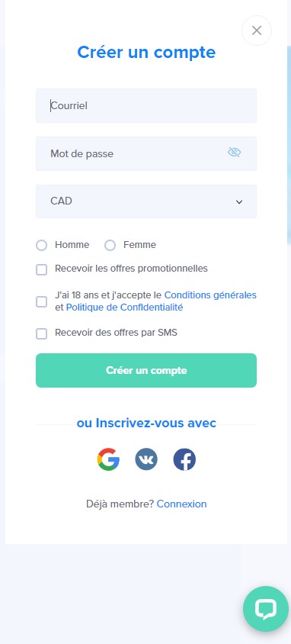Sign up with the Google icon
291x644 pixels.
[108, 459]
